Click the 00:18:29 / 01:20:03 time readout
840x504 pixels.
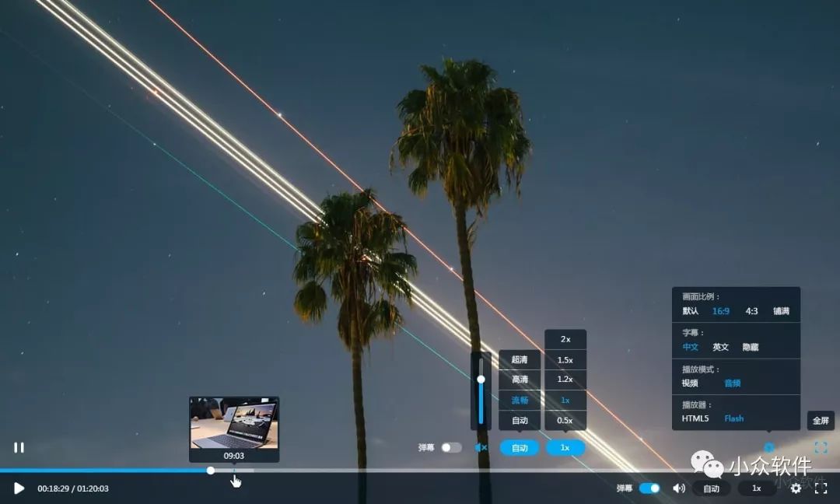pyautogui.click(x=73, y=488)
